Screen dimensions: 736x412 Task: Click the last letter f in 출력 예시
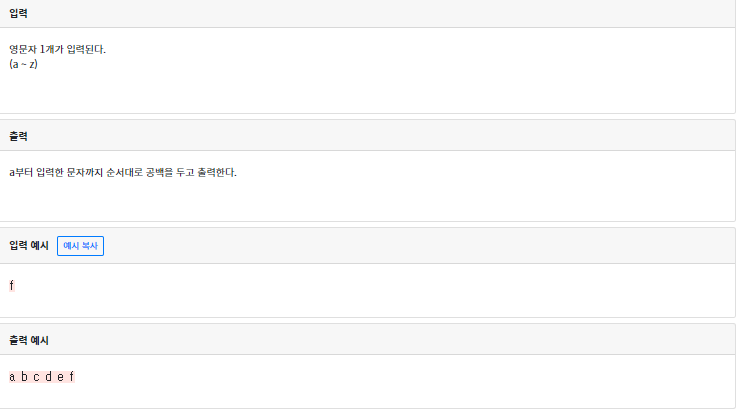tap(71, 377)
